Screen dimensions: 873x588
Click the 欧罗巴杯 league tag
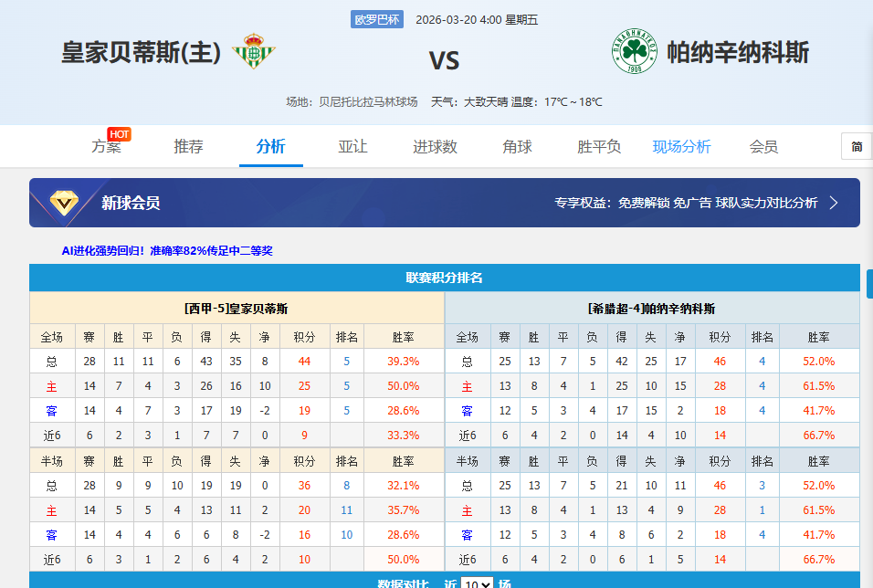[376, 20]
